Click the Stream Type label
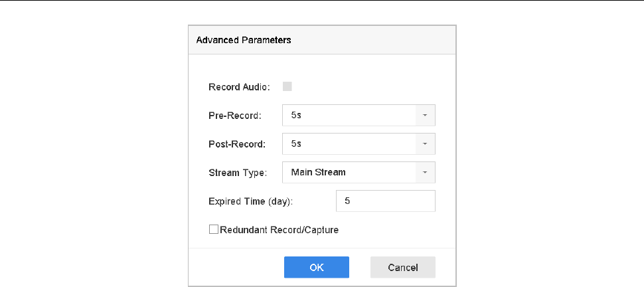The height and width of the screenshot is (287, 644). coord(237,173)
